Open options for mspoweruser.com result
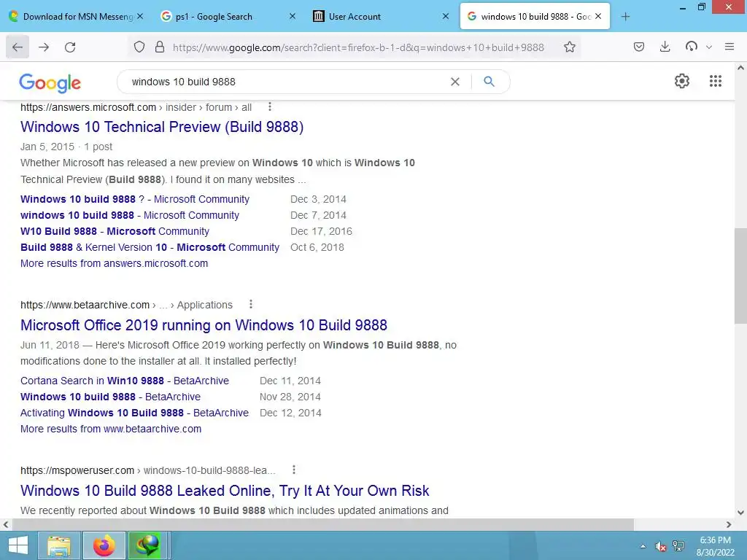This screenshot has height=560, width=747. coord(294,470)
